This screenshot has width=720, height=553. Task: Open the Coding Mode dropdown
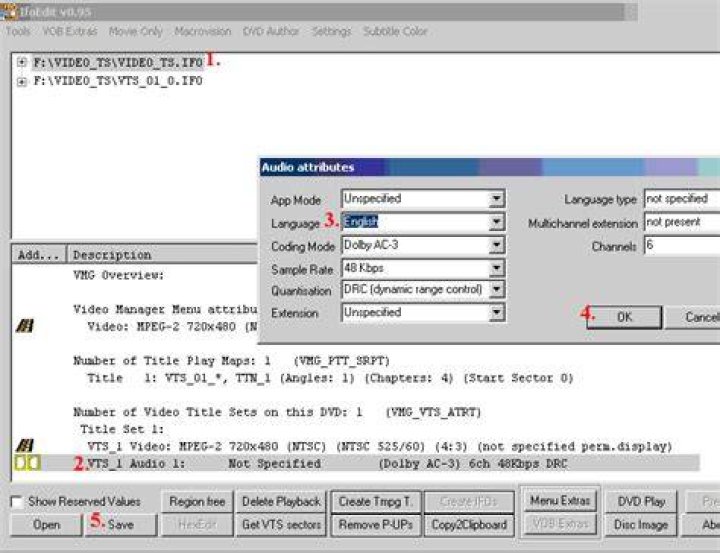[x=496, y=245]
